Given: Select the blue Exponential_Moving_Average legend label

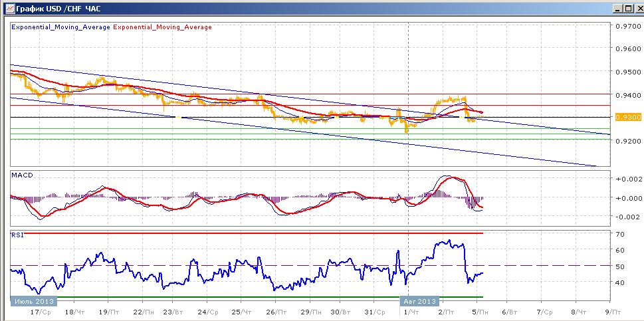Looking at the screenshot, I should point(60,27).
